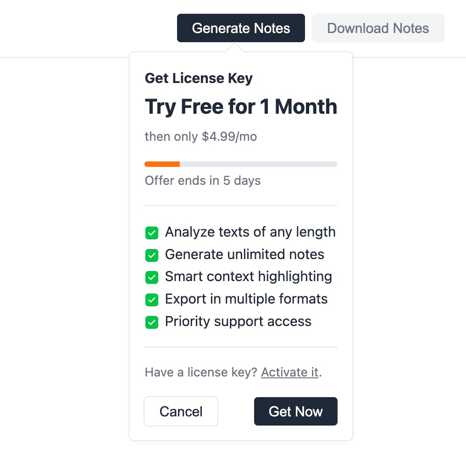Screen dimensions: 466x476
Task: Click the Offer ends in 5 days text
Action: click(202, 181)
